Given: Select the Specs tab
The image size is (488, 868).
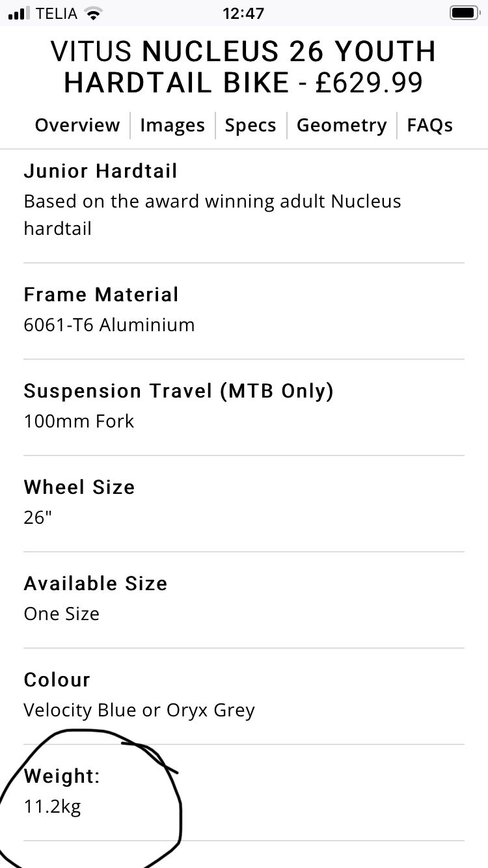Looking at the screenshot, I should pyautogui.click(x=251, y=125).
